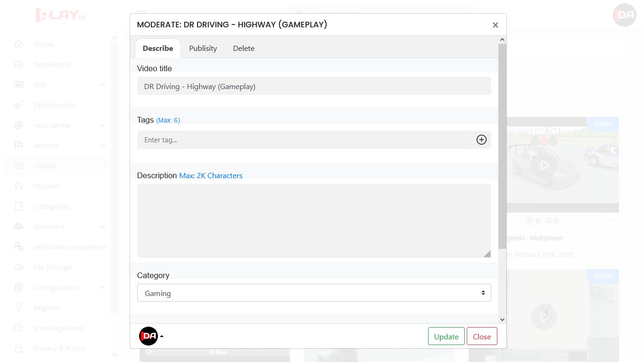Click the Verification requests user icon
644x362 pixels.
[18, 247]
